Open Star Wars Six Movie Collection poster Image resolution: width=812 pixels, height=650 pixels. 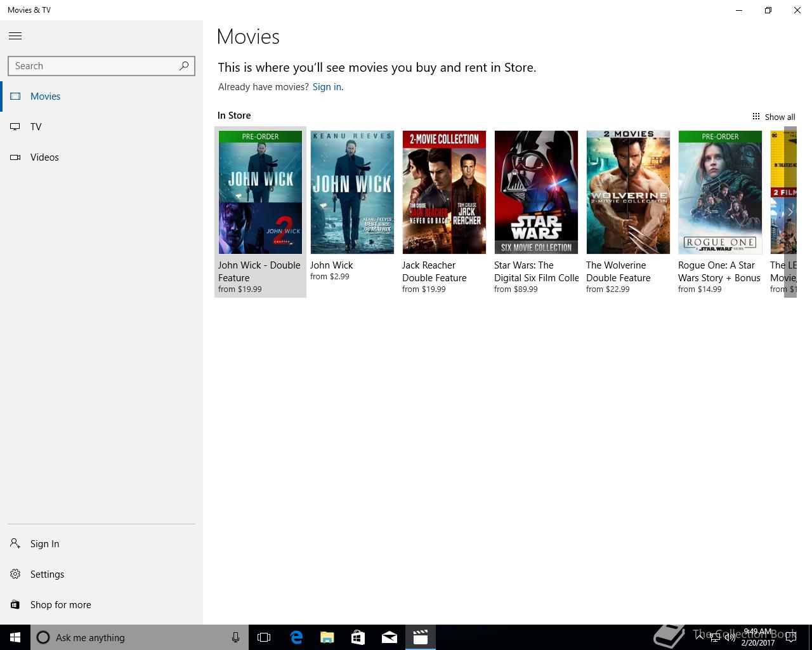click(536, 192)
